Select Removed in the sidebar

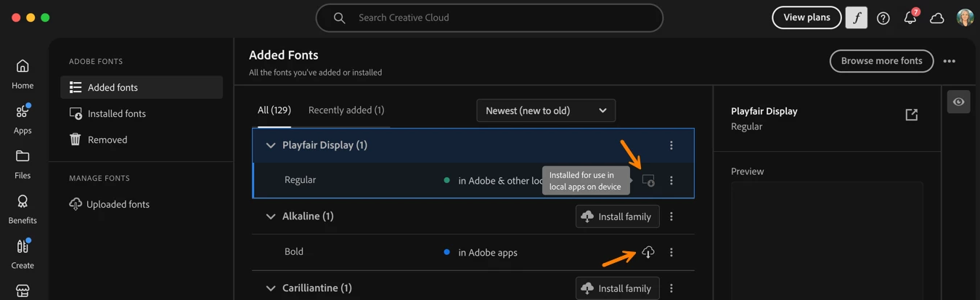(x=142, y=139)
